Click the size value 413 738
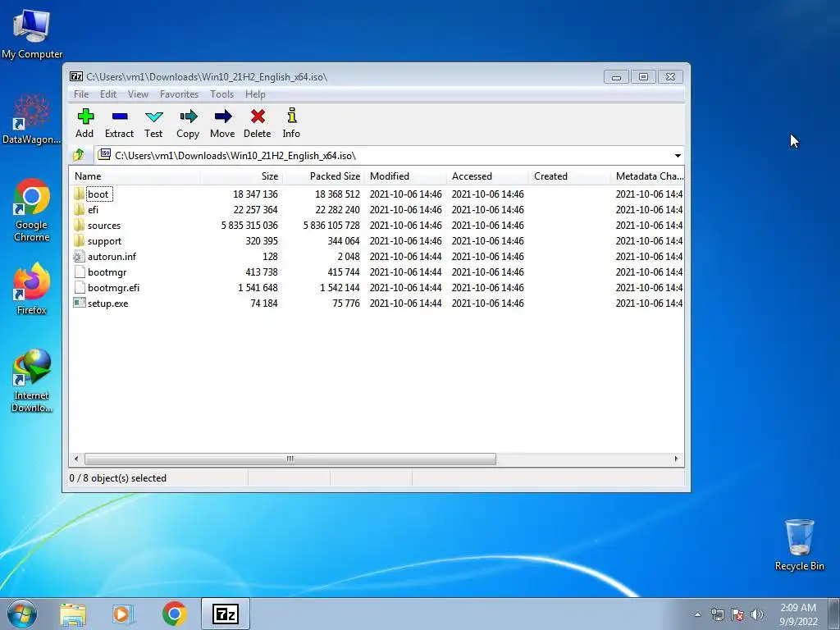This screenshot has width=840, height=630. (x=262, y=272)
